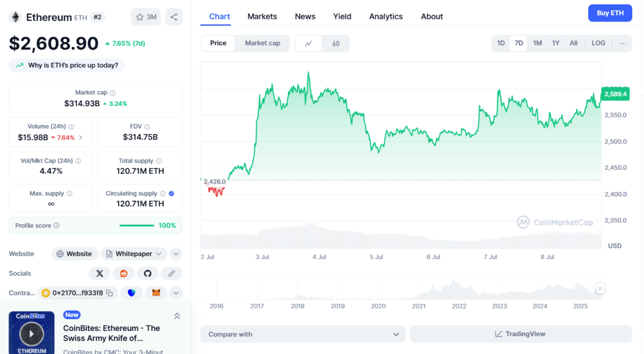Click the Total supply info icon
Image resolution: width=644 pixels, height=354 pixels.
(x=158, y=161)
